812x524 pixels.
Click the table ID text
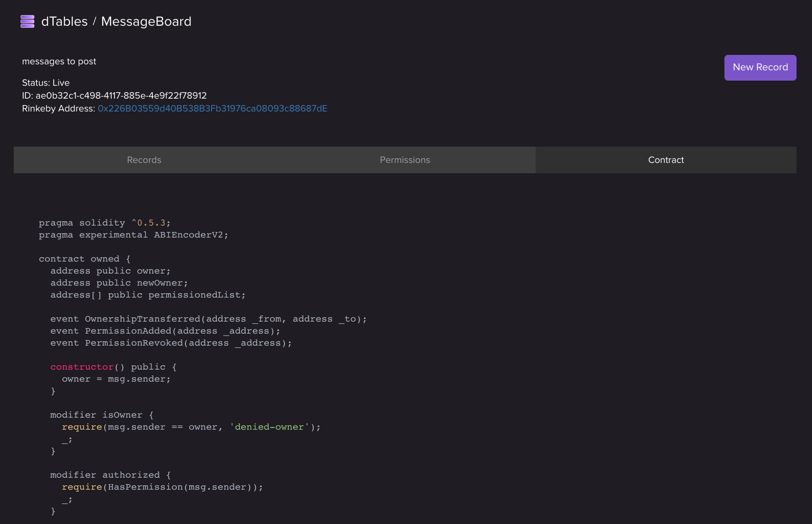[114, 96]
